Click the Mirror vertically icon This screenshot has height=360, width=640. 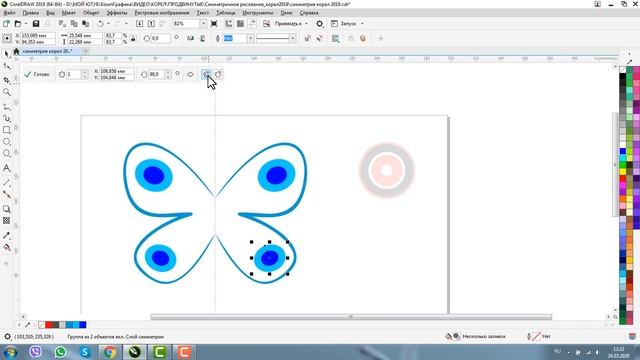coord(202,38)
